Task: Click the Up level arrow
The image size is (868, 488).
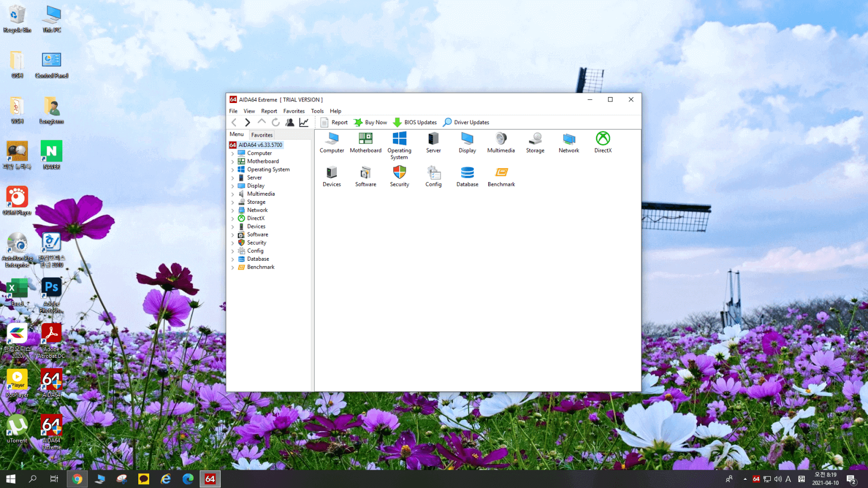Action: [261, 123]
